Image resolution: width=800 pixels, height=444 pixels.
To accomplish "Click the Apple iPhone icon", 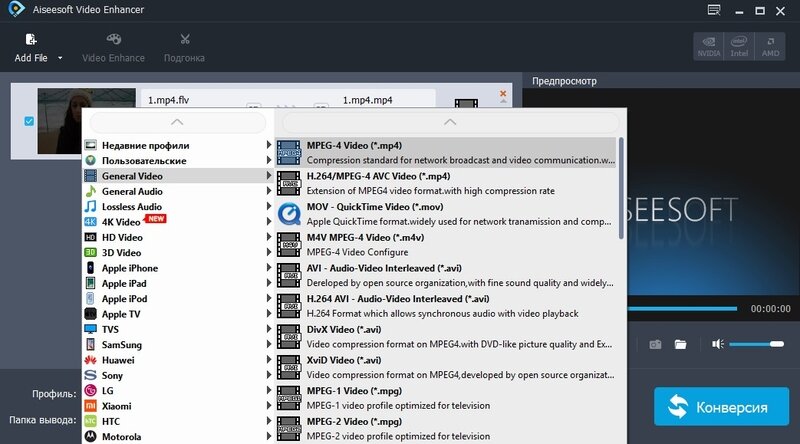I will click(90, 268).
